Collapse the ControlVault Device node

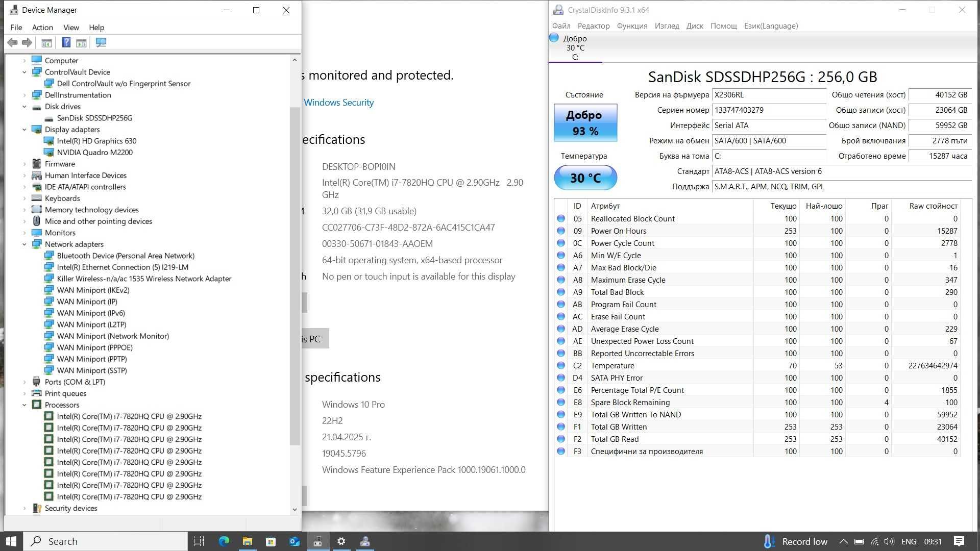(24, 72)
